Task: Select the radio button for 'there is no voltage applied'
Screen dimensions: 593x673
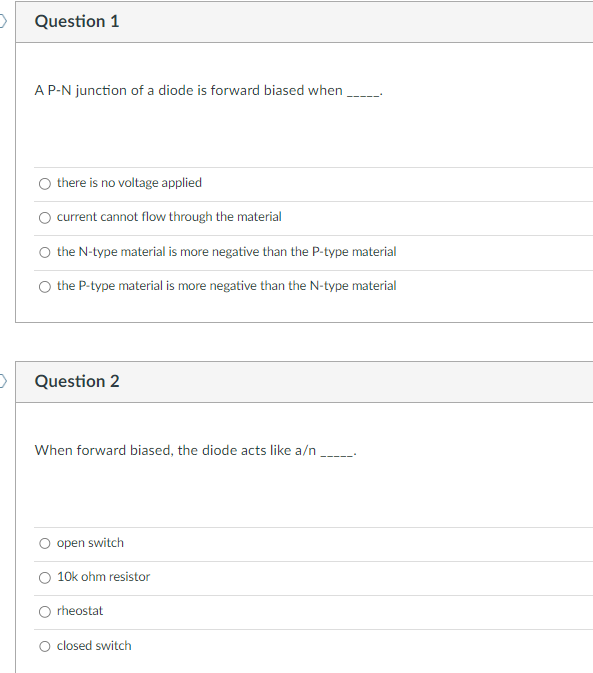Action: [45, 184]
